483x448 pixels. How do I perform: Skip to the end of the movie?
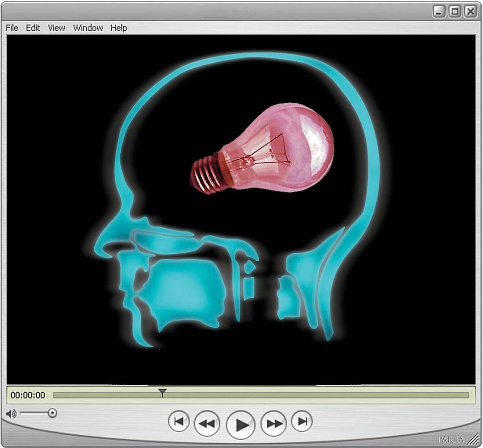302,421
